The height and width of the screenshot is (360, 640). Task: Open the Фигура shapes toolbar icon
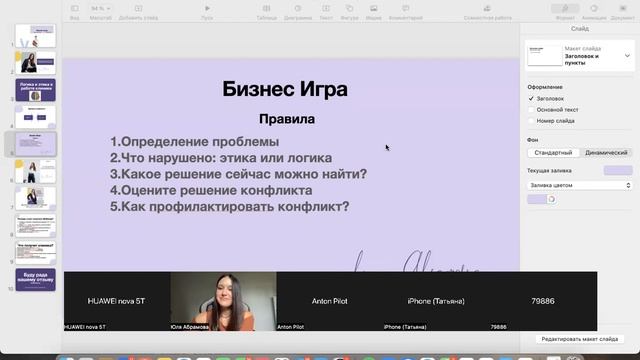pyautogui.click(x=349, y=9)
